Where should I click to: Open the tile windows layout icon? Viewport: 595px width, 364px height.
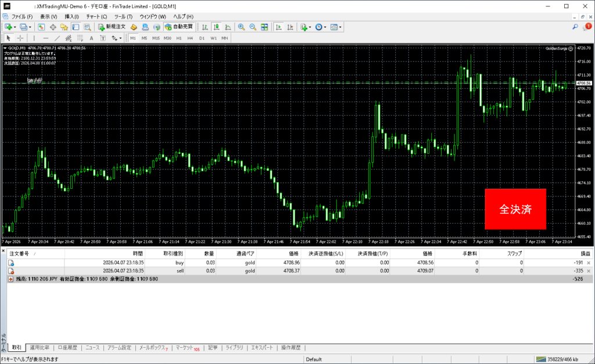pos(264,27)
